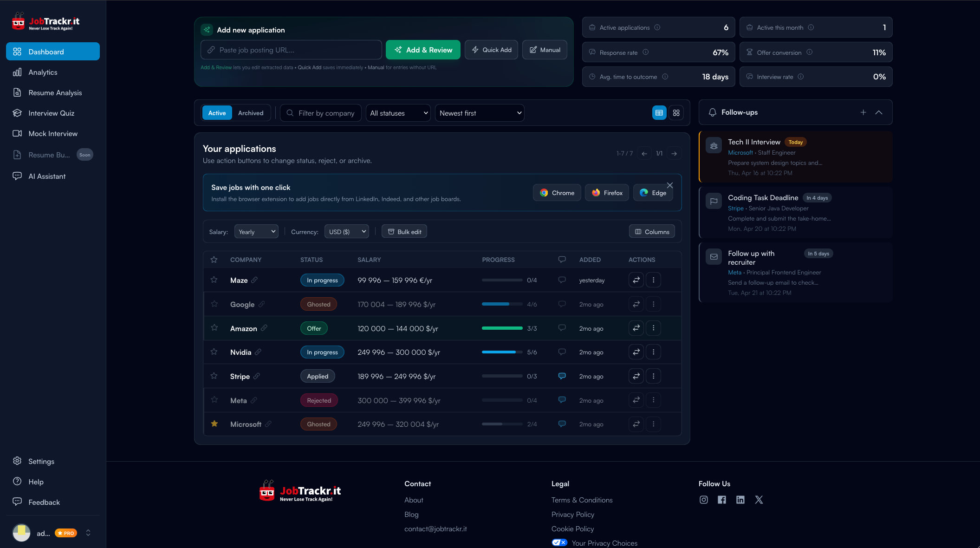Star the Maze application
Viewport: 980px width, 548px height.
214,280
